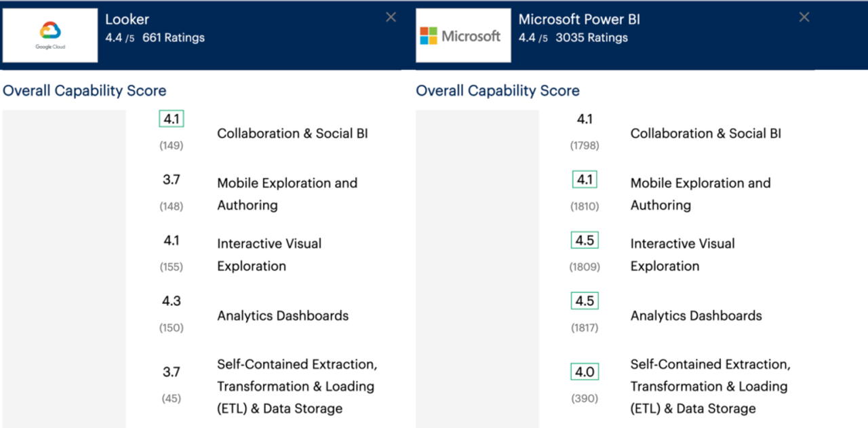View Power BI's 3035 Ratings
Image resolution: width=868 pixels, height=428 pixels.
(x=591, y=38)
